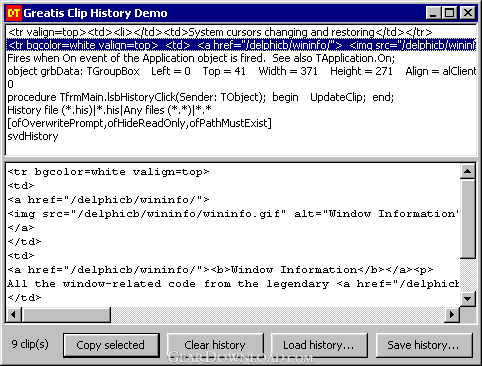This screenshot has width=482, height=366.
Task: Select the clip 'System cursors changing and restoring'
Action: coord(241,32)
